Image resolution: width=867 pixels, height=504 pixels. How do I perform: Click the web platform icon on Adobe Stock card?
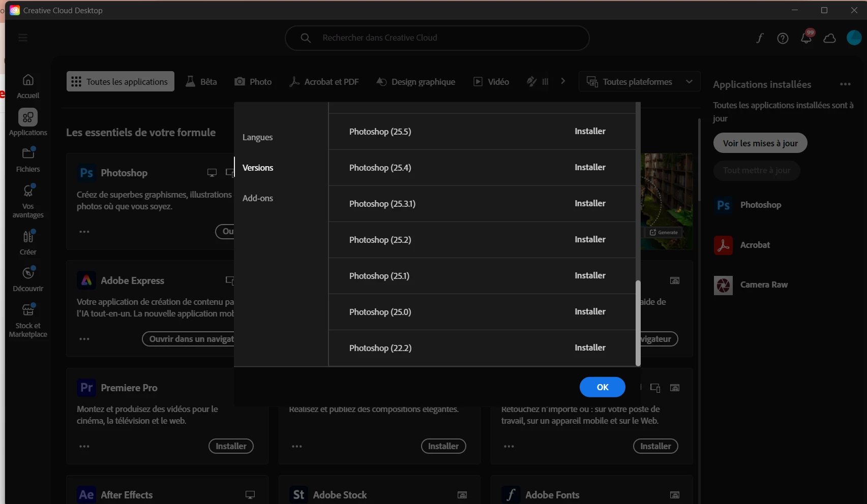coord(462,495)
